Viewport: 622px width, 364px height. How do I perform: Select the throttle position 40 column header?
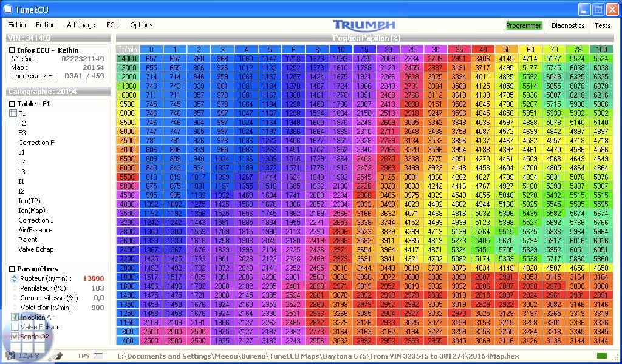[x=483, y=50]
